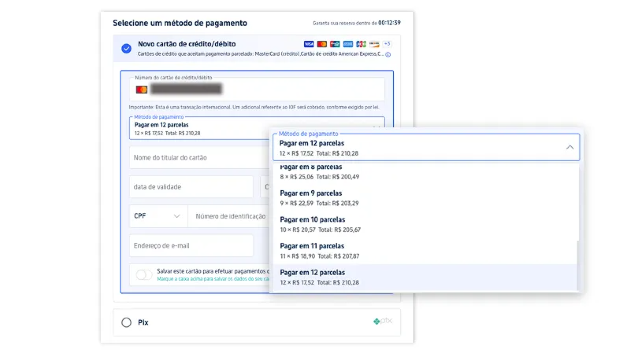The width and height of the screenshot is (638, 360).
Task: Choose 'Pagar em 10 parcelas' option
Action: pos(425,225)
